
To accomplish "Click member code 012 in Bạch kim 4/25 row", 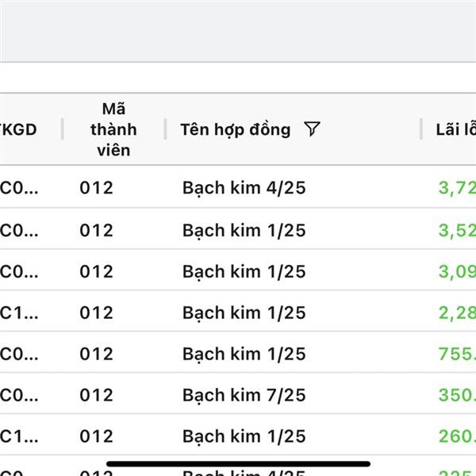I will (96, 188).
